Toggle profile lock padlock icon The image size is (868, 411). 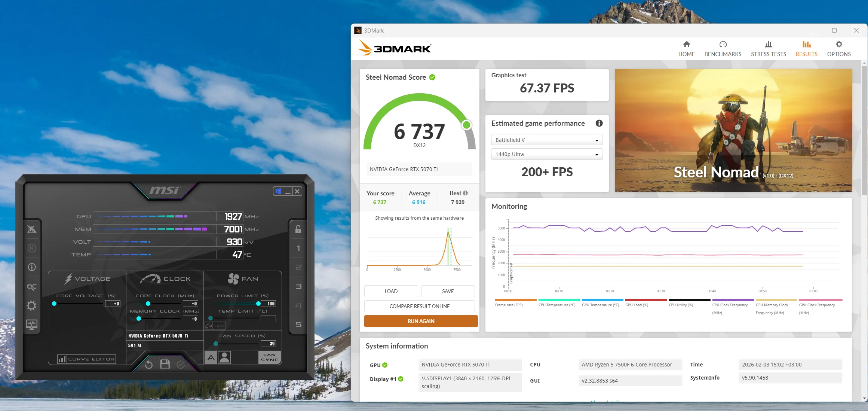click(298, 229)
